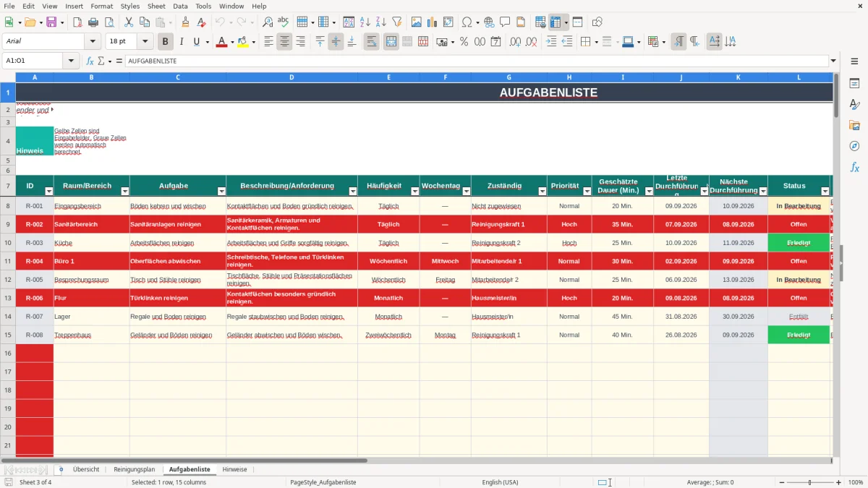
Task: Open filter dropdown for Raum/Bereich column
Action: pyautogui.click(x=125, y=192)
